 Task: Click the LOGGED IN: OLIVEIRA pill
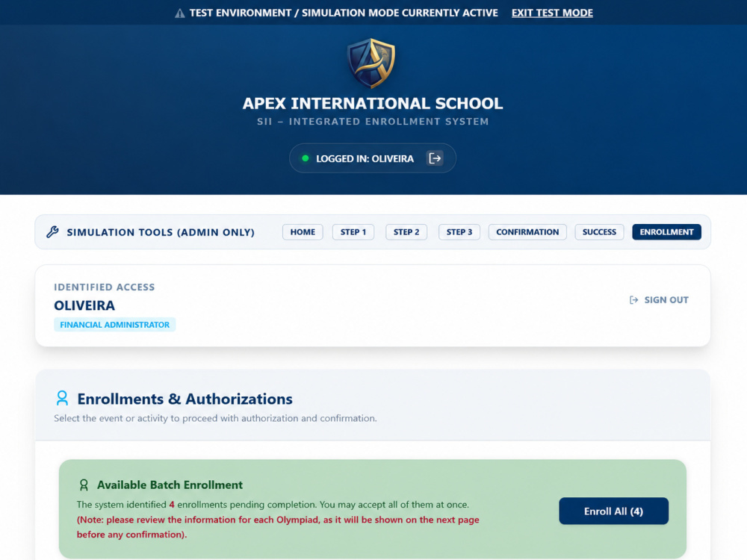[x=373, y=158]
